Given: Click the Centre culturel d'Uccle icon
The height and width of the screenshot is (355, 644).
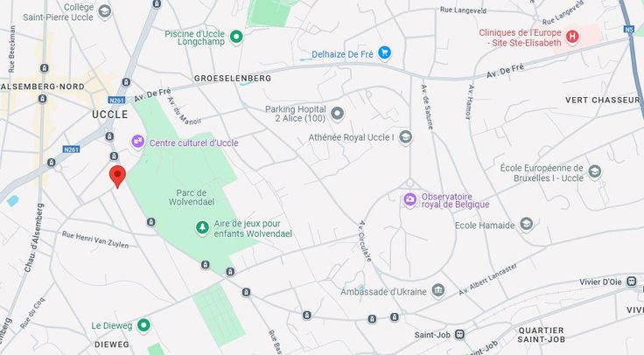Looking at the screenshot, I should point(137,142).
